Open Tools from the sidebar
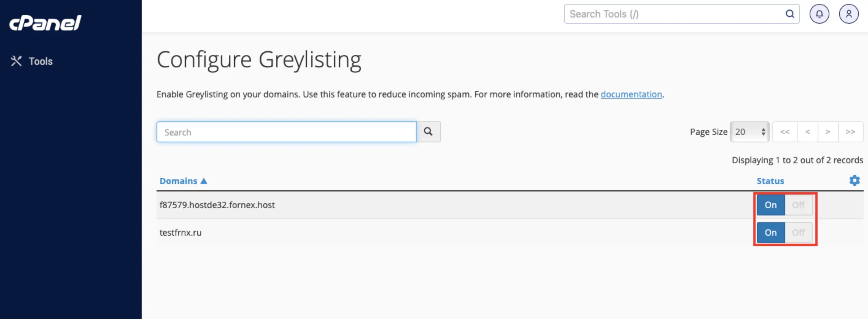This screenshot has width=868, height=319. [x=32, y=61]
